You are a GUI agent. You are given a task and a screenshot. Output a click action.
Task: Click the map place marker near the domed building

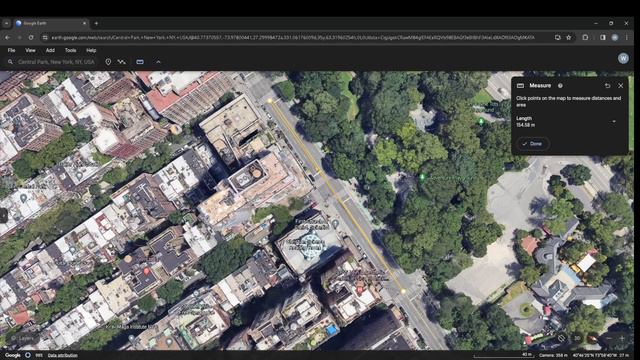335,224
